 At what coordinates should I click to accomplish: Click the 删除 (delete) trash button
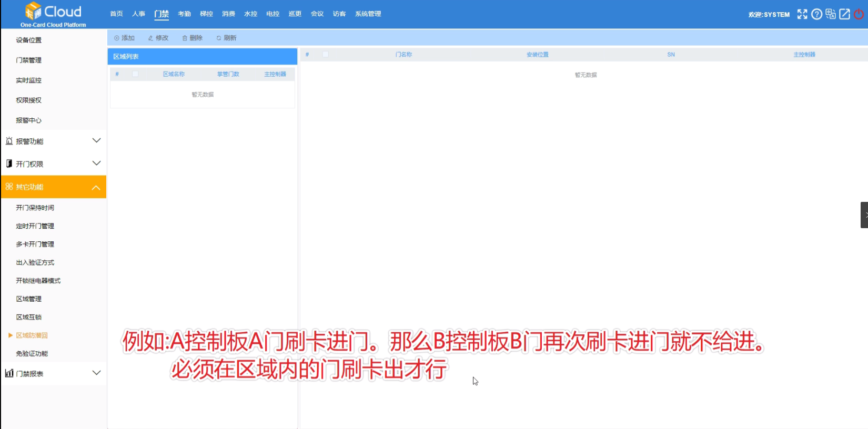pos(193,38)
